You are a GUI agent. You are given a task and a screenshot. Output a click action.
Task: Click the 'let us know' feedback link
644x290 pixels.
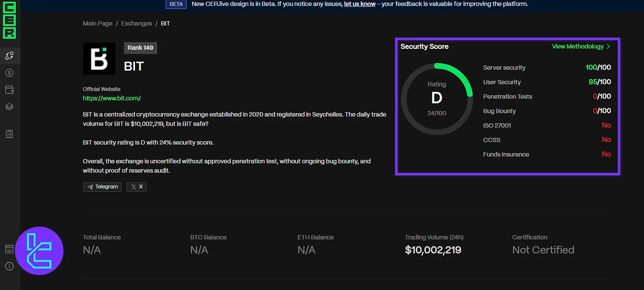click(359, 4)
